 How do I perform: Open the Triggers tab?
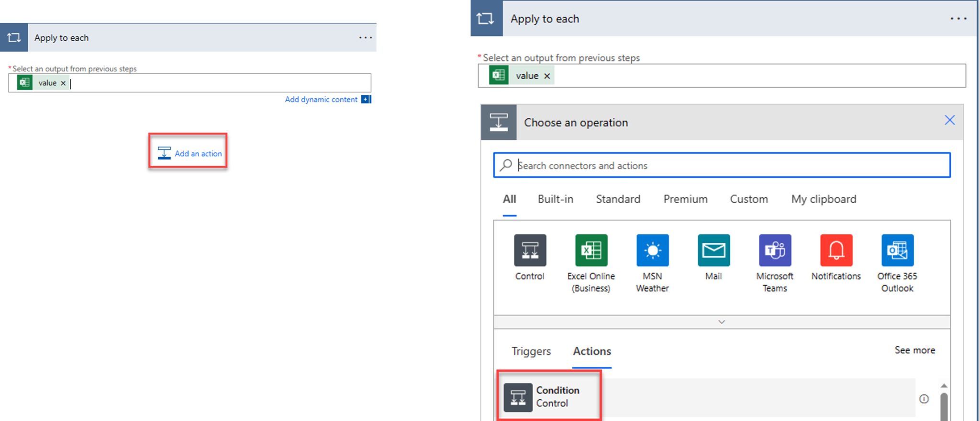pyautogui.click(x=531, y=351)
